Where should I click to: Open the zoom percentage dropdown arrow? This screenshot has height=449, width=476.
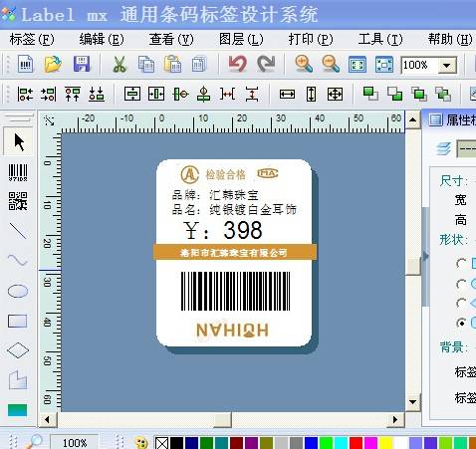coord(447,66)
